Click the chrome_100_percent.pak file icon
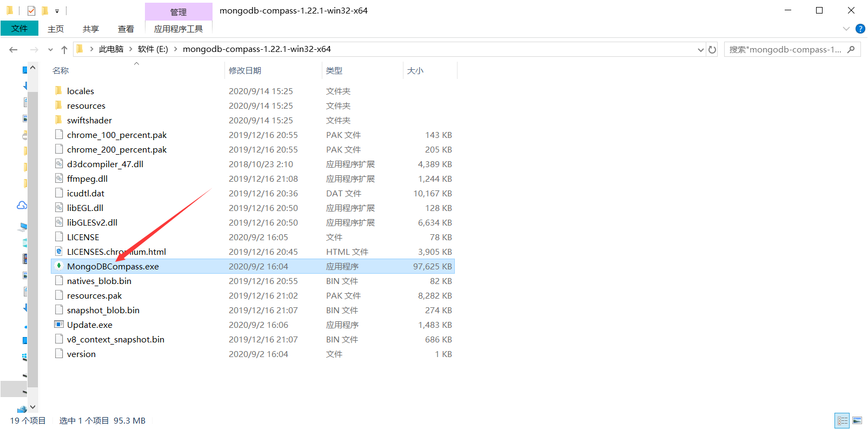868x429 pixels. (59, 135)
